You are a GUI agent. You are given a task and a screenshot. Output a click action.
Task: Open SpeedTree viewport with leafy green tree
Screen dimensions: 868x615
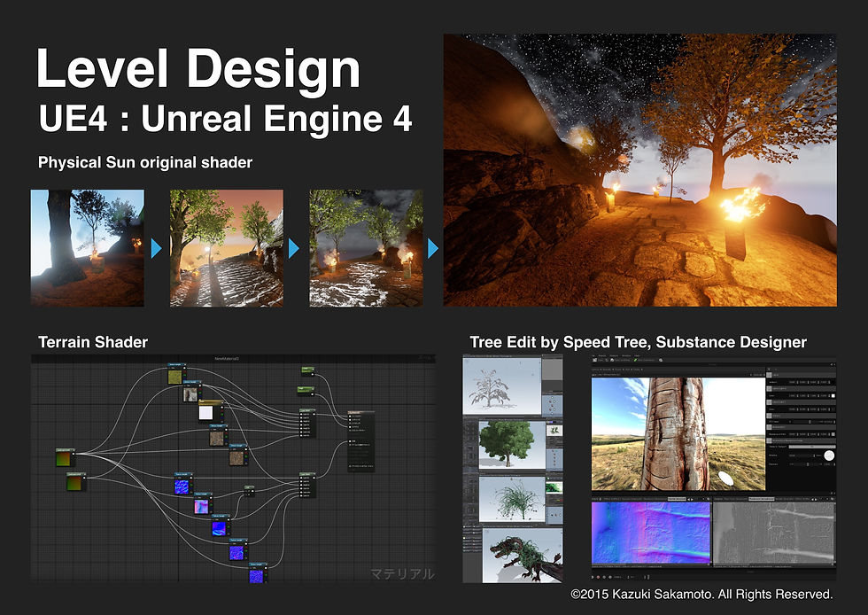pos(512,444)
